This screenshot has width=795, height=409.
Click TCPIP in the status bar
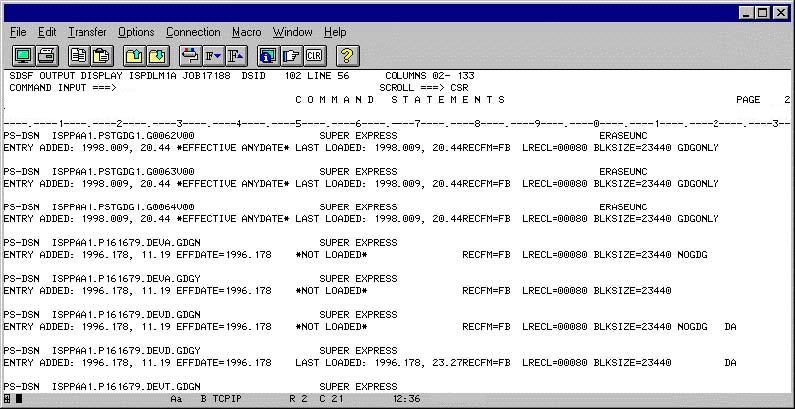pyautogui.click(x=227, y=399)
